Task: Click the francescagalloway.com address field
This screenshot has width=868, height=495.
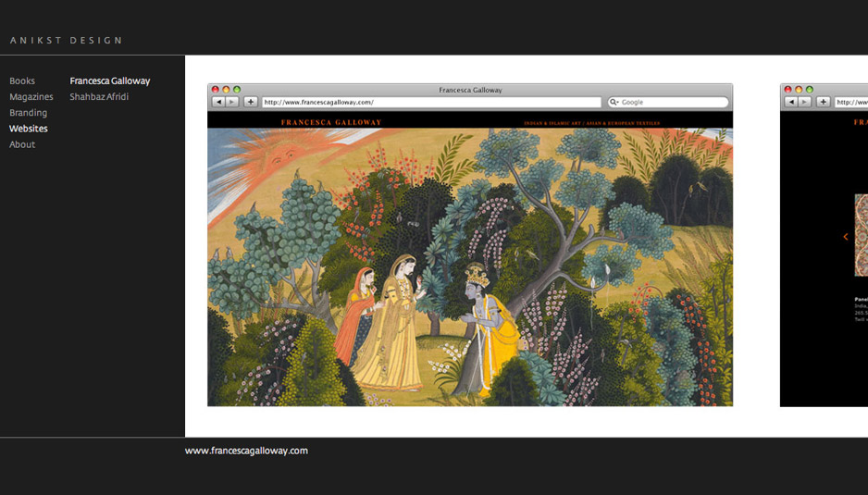Action: click(431, 102)
